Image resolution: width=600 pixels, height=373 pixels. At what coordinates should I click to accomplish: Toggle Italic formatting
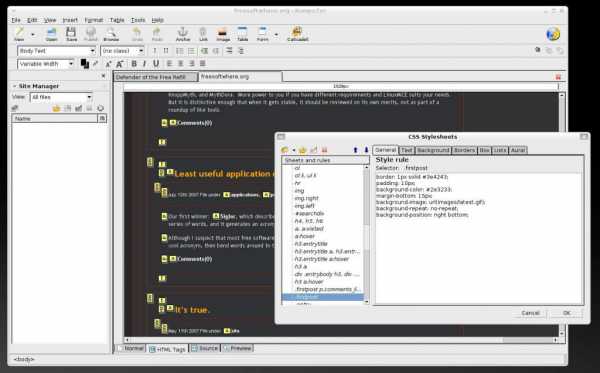tap(144, 64)
